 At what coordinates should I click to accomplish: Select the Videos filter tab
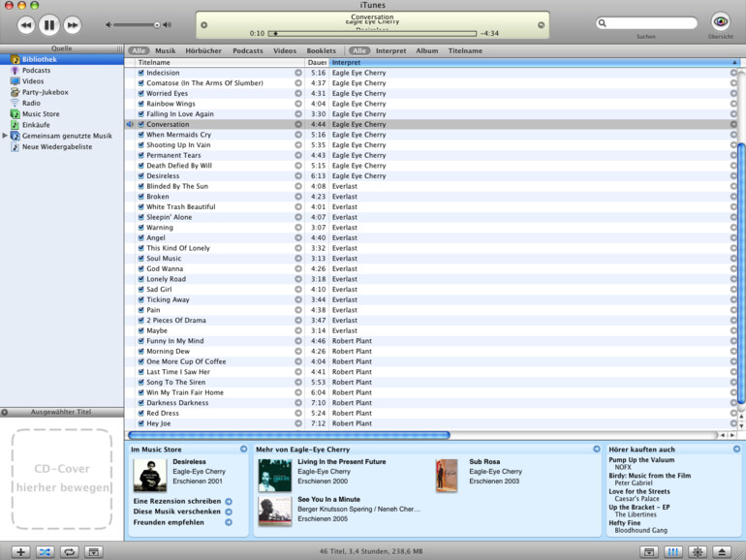click(x=285, y=51)
